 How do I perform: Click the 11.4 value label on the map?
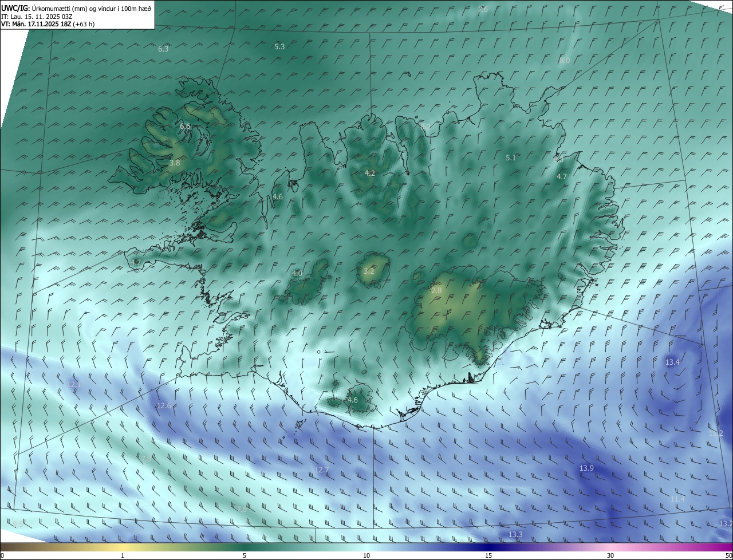[x=677, y=499]
